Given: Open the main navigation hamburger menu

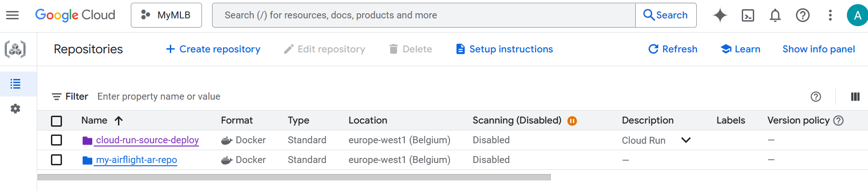Looking at the screenshot, I should click(12, 15).
